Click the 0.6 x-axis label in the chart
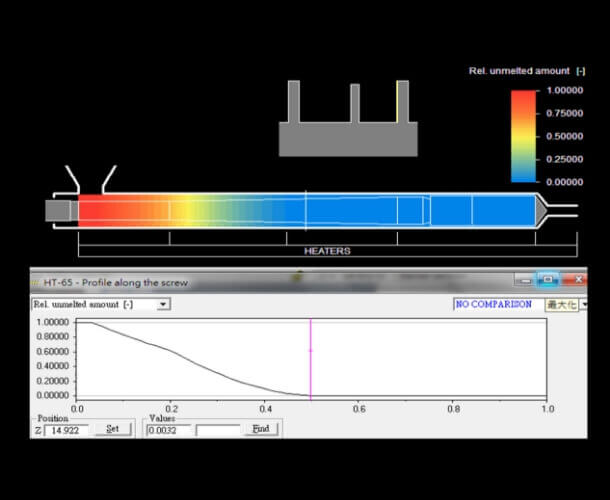This screenshot has width=610, height=500. [359, 409]
